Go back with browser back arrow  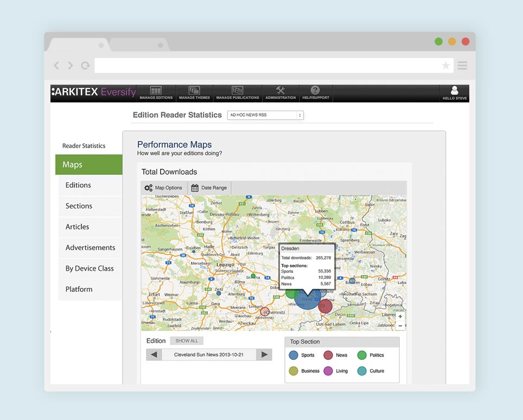(x=57, y=65)
